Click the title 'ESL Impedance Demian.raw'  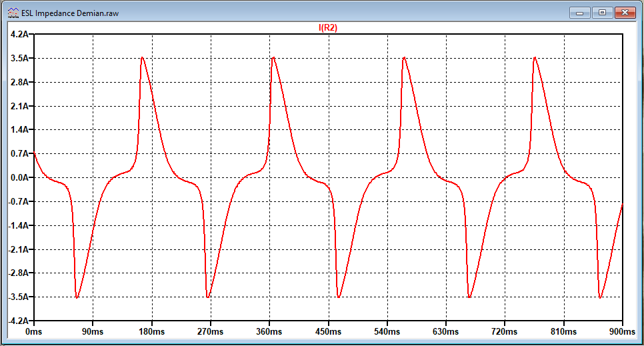point(70,13)
